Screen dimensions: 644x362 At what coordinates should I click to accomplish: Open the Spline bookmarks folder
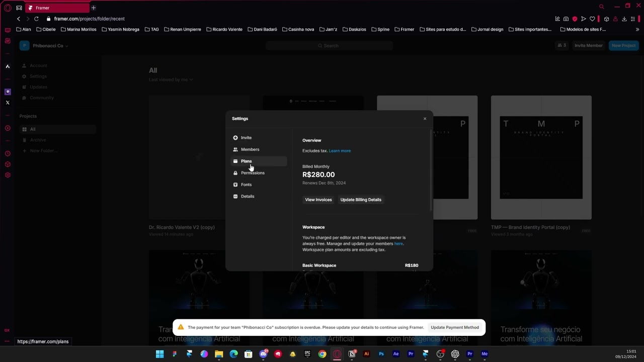(380, 30)
